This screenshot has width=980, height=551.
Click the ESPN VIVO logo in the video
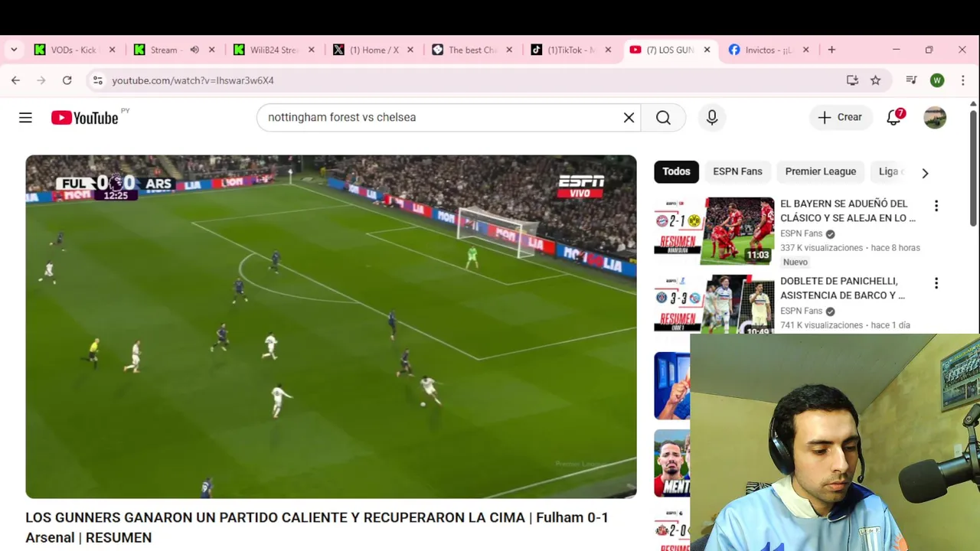pyautogui.click(x=581, y=186)
